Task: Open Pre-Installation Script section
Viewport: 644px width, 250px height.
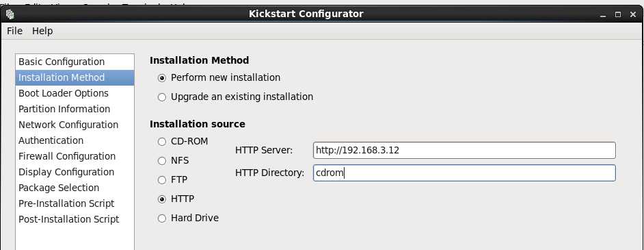Action: tap(75, 203)
